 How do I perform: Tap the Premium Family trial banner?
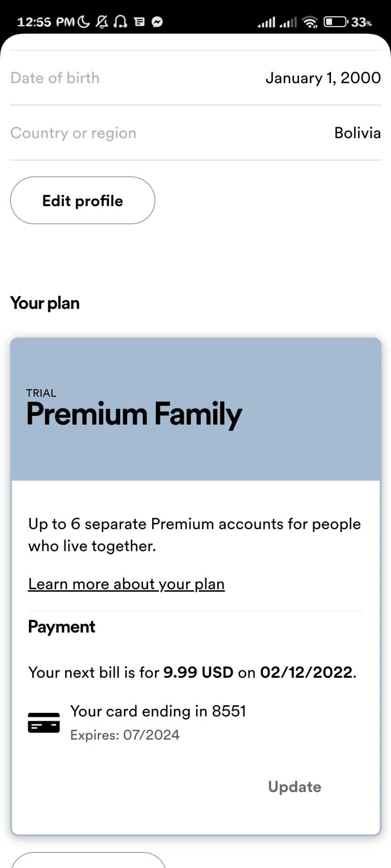[x=195, y=409]
